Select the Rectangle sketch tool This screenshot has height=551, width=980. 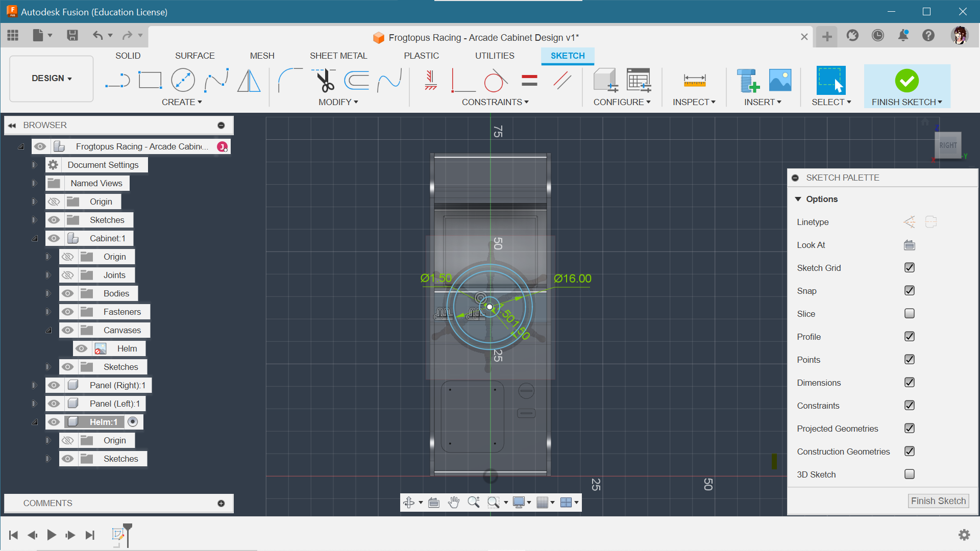pos(150,80)
